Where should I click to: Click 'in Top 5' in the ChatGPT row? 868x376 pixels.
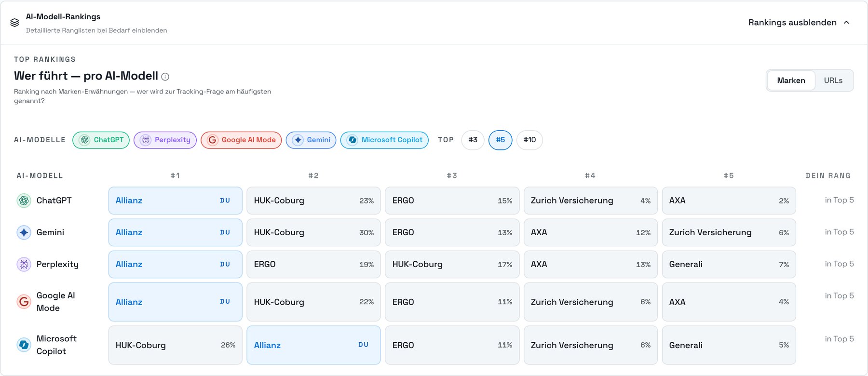pyautogui.click(x=839, y=200)
